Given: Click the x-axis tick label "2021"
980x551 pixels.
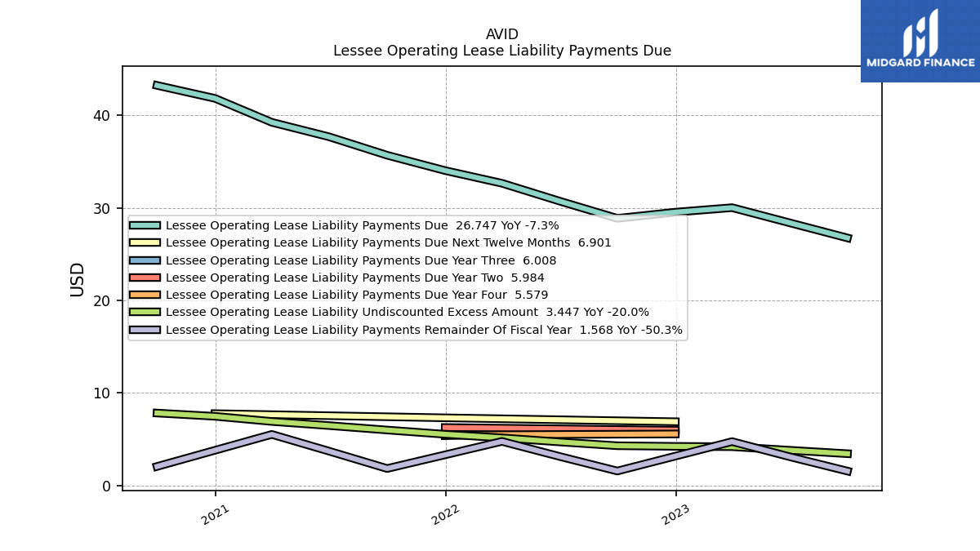Looking at the screenshot, I should pos(215,515).
